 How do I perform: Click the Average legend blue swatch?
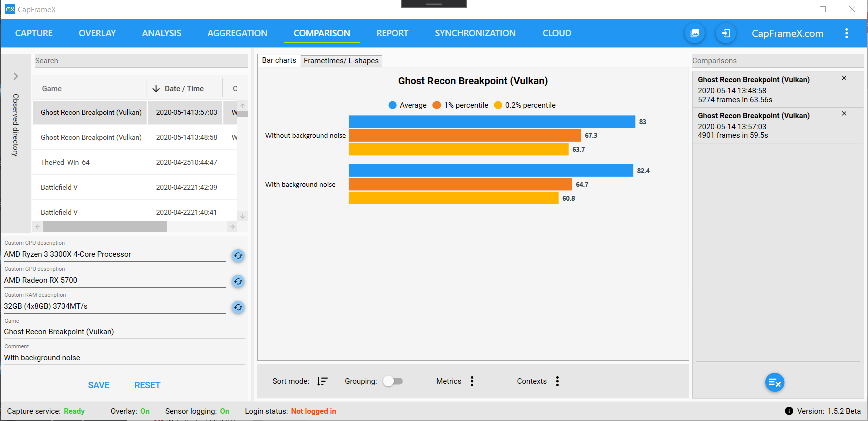pyautogui.click(x=392, y=105)
